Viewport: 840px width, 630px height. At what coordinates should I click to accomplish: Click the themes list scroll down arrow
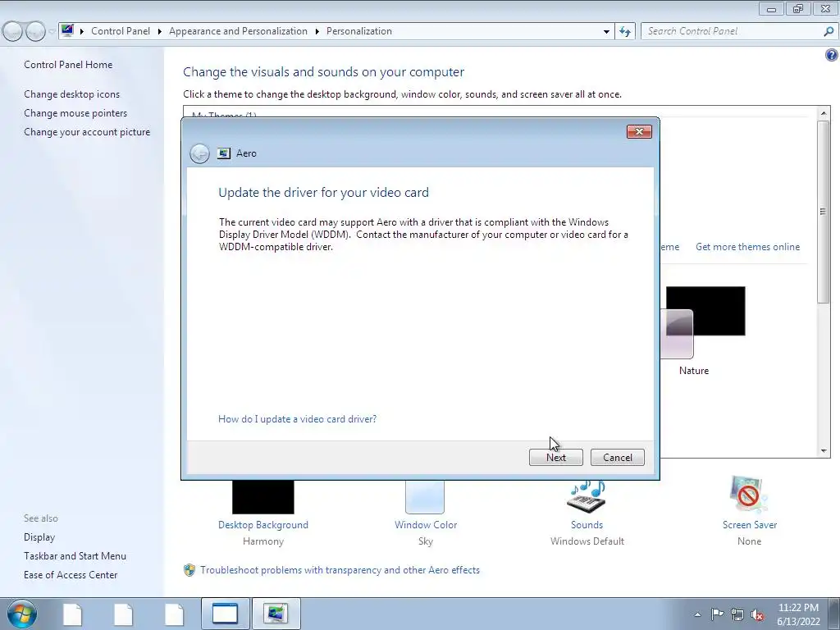point(824,451)
